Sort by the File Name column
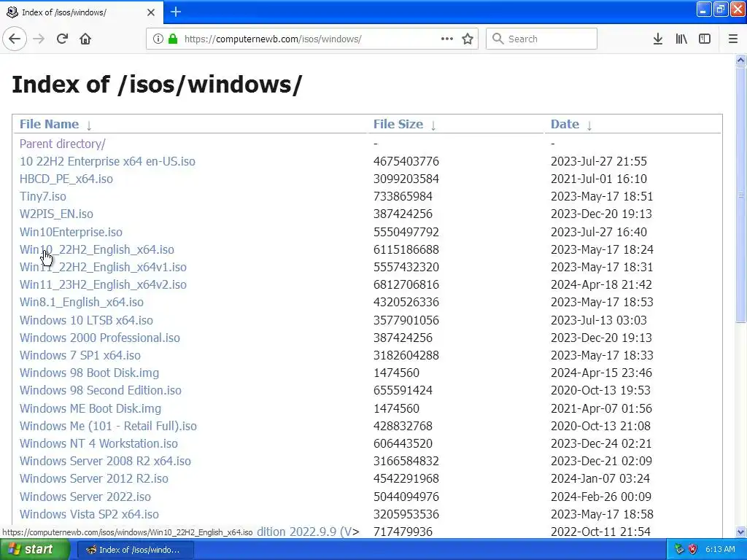This screenshot has height=560, width=747. coord(49,124)
